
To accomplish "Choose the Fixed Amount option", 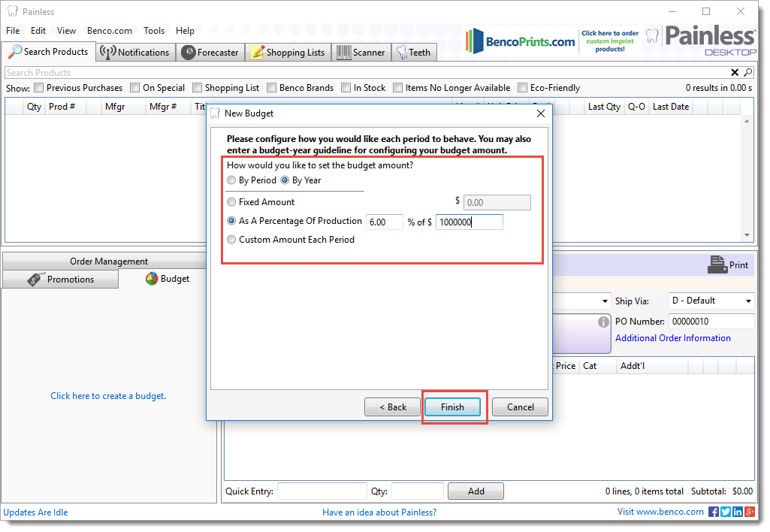I will (231, 202).
